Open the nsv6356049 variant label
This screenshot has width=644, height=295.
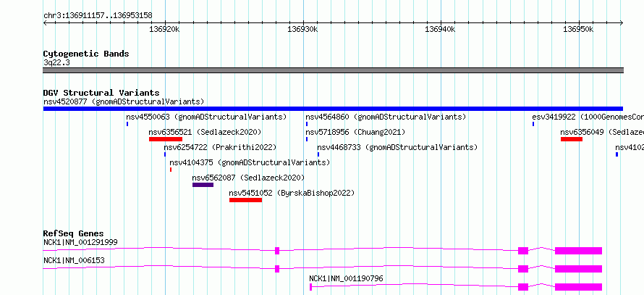602,132
